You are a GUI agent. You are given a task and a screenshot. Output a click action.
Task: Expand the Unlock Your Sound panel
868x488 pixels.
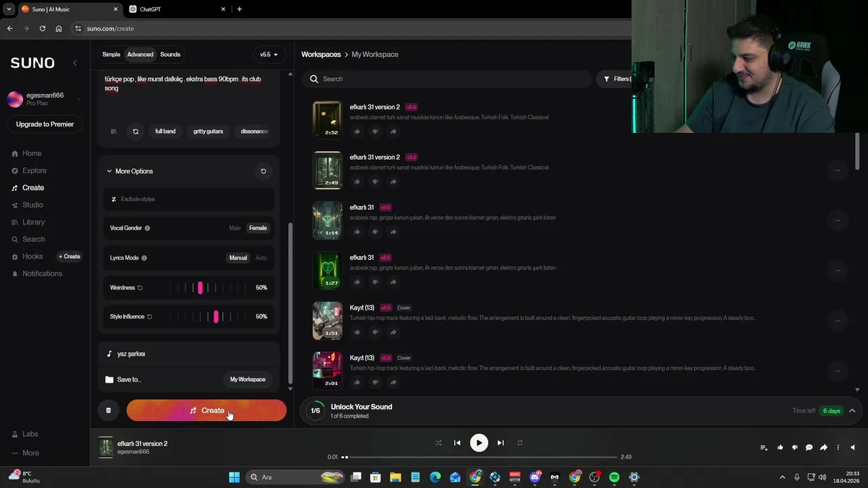coord(852,411)
